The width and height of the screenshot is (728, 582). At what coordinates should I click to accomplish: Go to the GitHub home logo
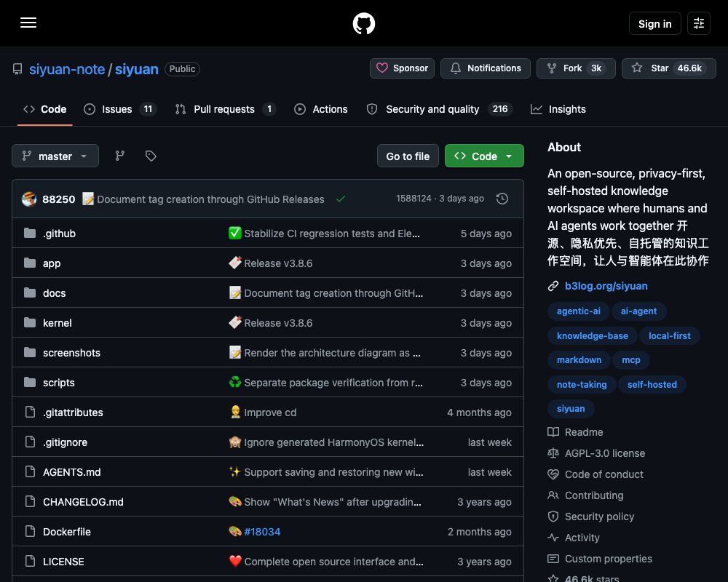coord(364,23)
